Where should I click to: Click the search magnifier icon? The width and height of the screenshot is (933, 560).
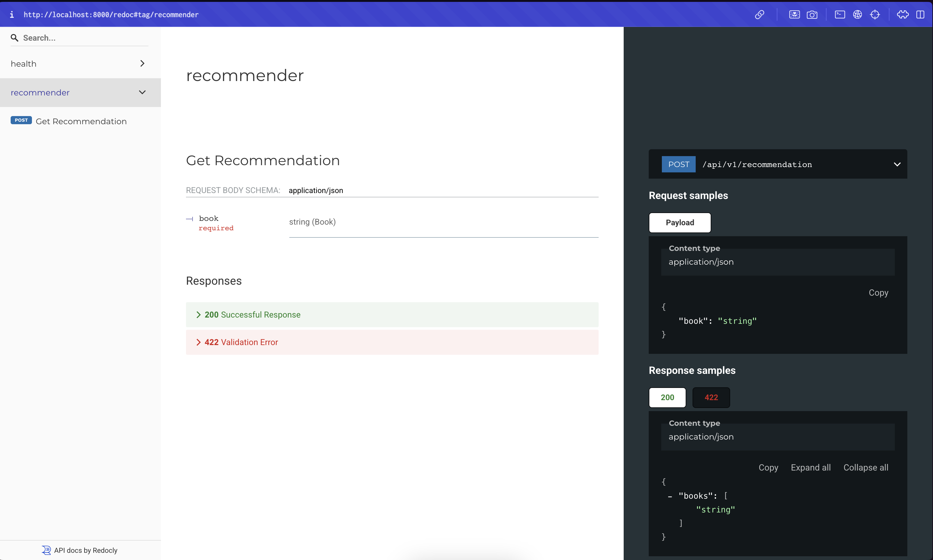point(14,38)
